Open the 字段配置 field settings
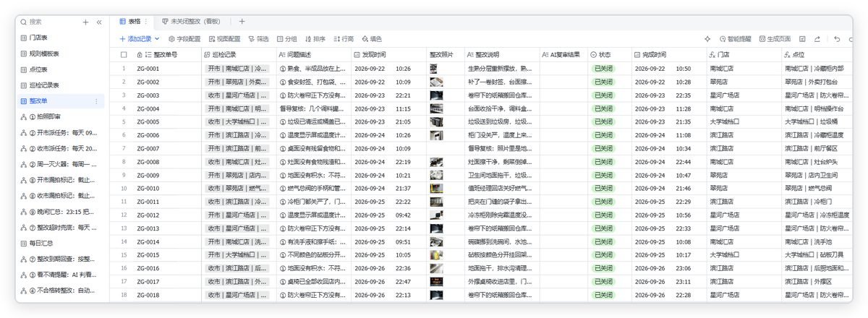 tap(184, 39)
